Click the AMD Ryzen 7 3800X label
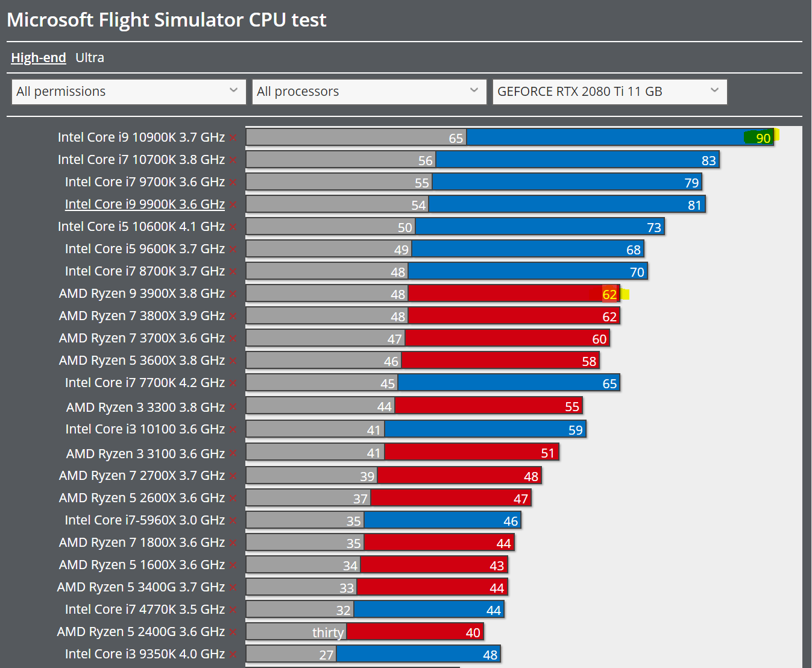 coord(142,316)
